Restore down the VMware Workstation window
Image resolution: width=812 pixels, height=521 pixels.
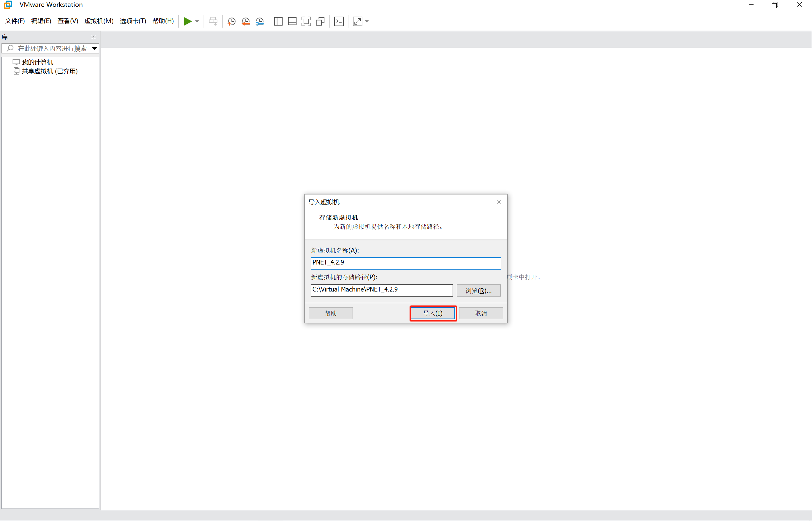coord(775,5)
